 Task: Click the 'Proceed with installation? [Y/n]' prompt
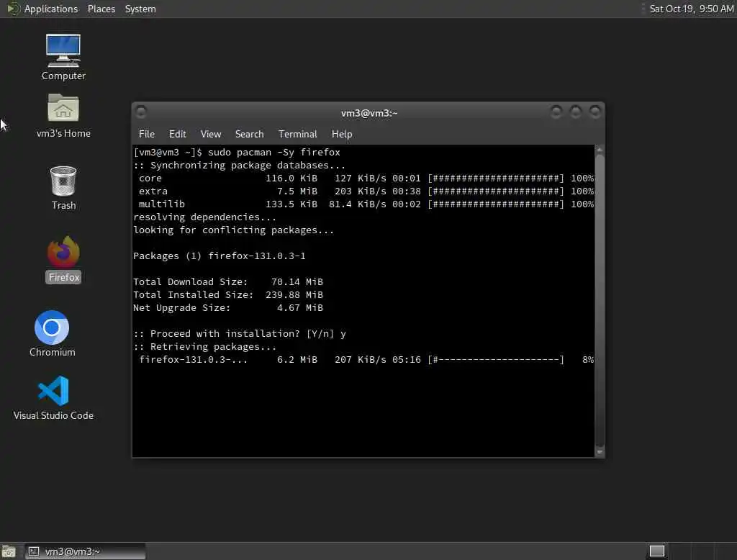240,333
